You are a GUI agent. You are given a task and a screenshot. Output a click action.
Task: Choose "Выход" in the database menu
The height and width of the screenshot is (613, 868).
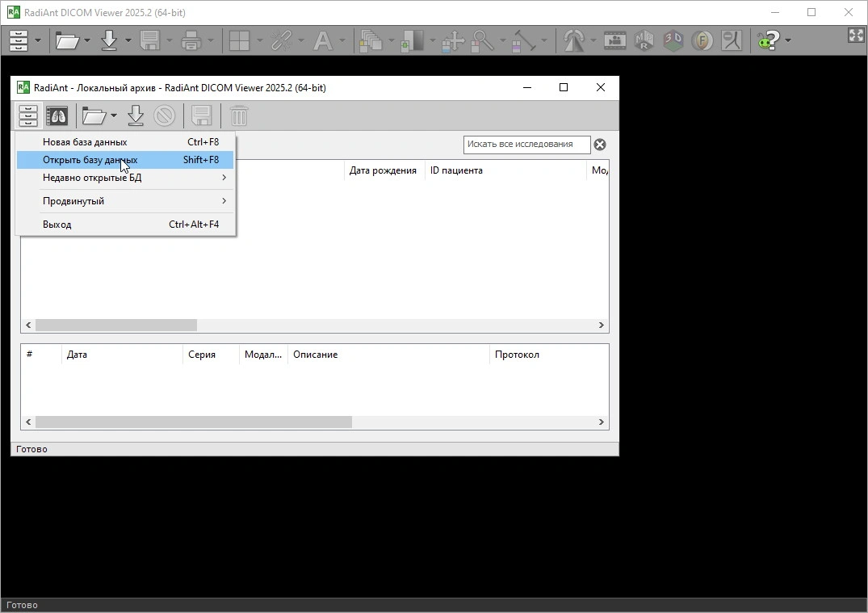125,225
